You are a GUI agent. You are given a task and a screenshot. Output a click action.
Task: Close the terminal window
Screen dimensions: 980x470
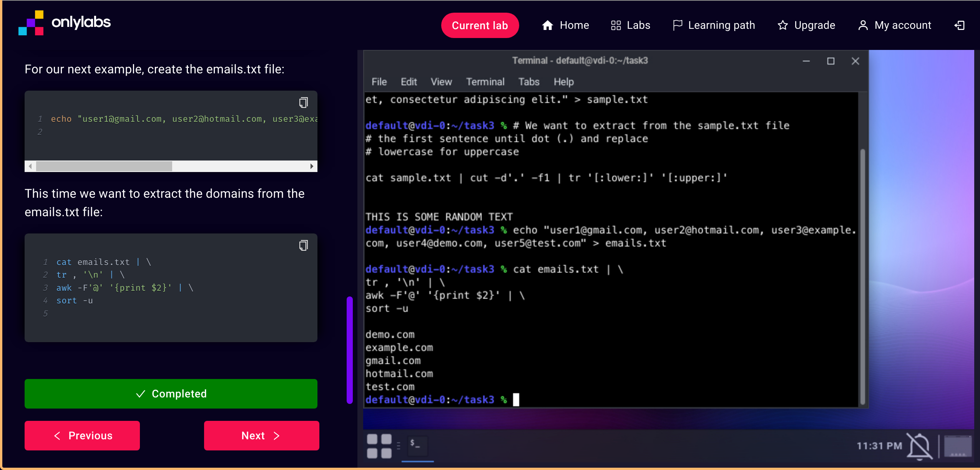855,61
